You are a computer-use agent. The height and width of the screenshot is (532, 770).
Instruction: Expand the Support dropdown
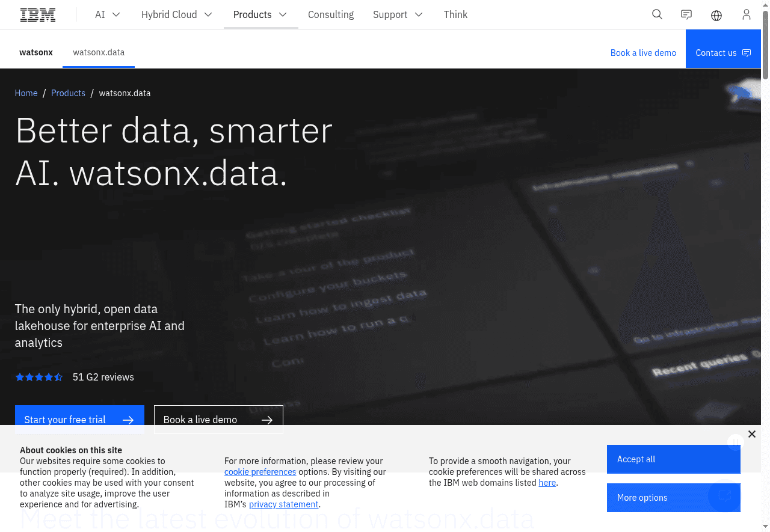[398, 14]
